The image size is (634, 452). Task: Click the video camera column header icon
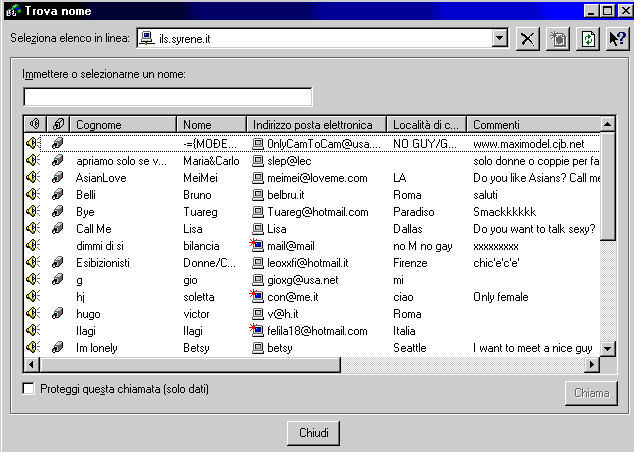(59, 124)
